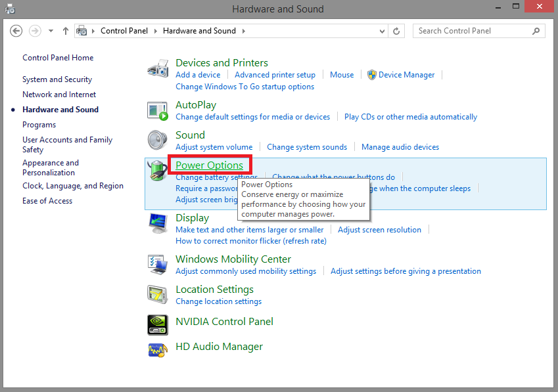Expand the Hardware and Sound breadcrumb chevron

click(243, 31)
